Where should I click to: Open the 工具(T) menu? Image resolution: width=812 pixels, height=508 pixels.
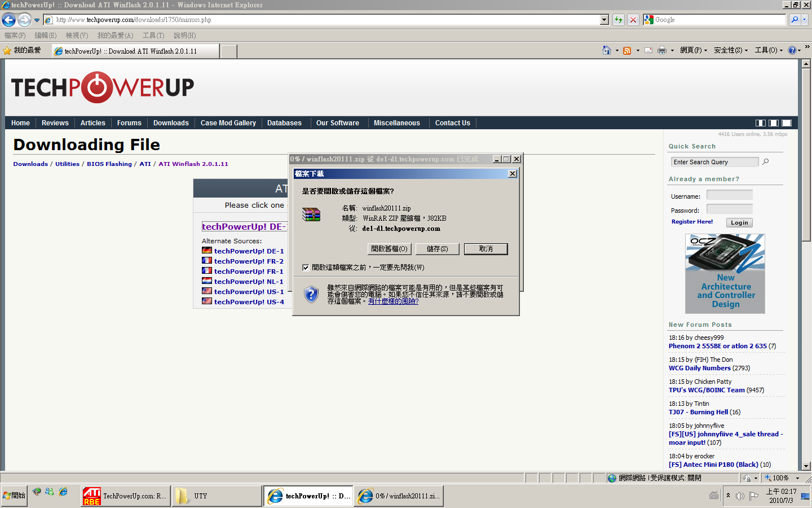(x=153, y=35)
